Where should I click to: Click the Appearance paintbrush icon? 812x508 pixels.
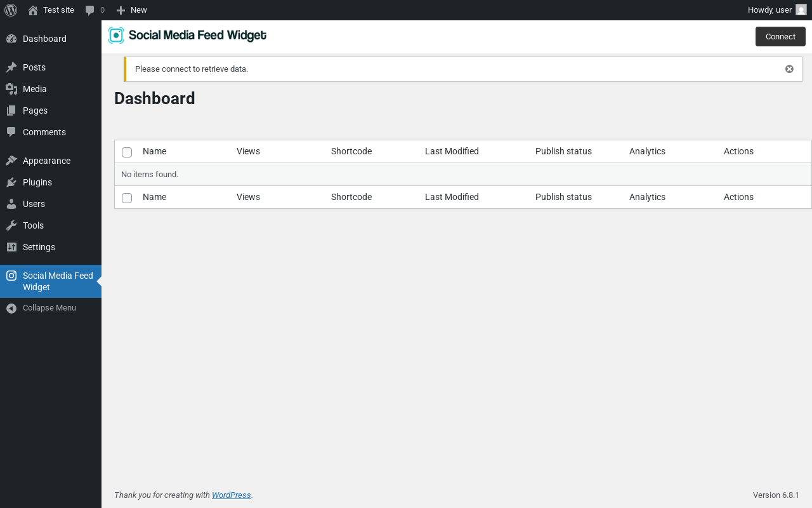pos(11,161)
